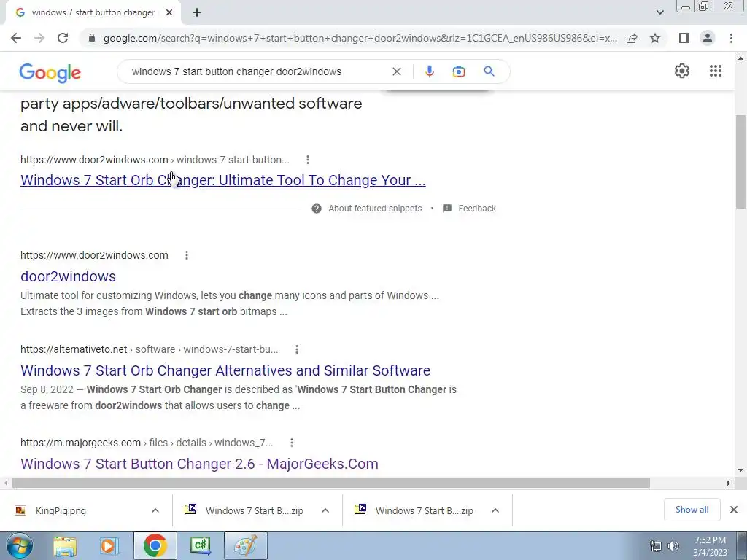
Task: Open Chrome three-dot menu
Action: pos(731,38)
